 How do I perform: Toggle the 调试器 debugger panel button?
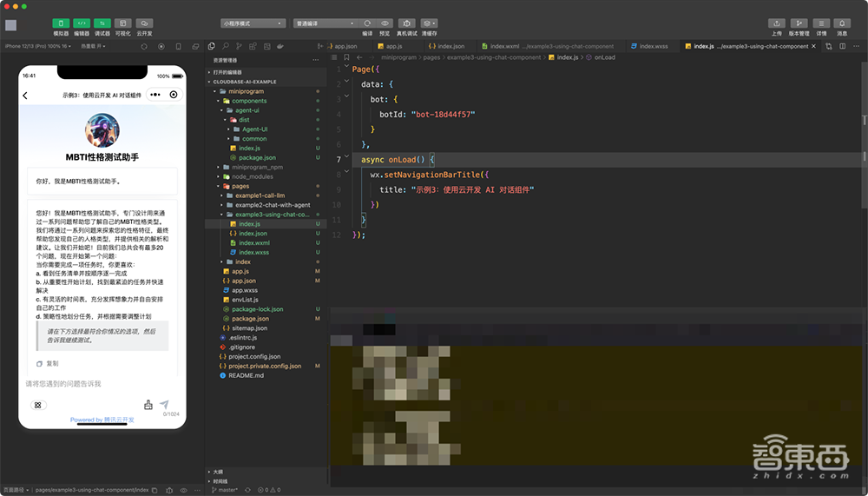pyautogui.click(x=102, y=23)
